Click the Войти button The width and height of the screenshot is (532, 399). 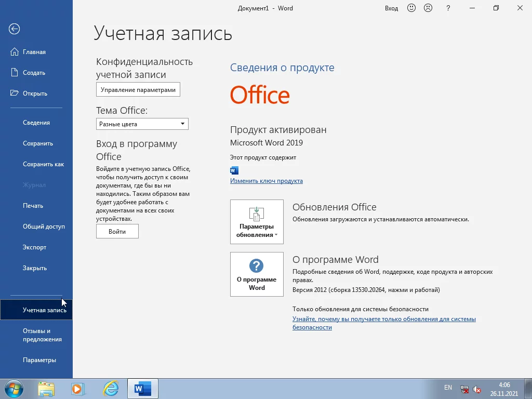click(x=117, y=231)
